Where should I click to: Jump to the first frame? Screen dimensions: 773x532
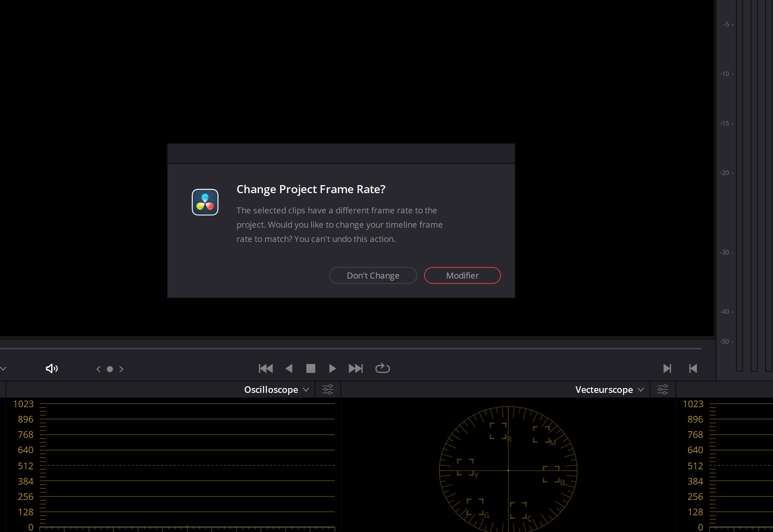[266, 368]
